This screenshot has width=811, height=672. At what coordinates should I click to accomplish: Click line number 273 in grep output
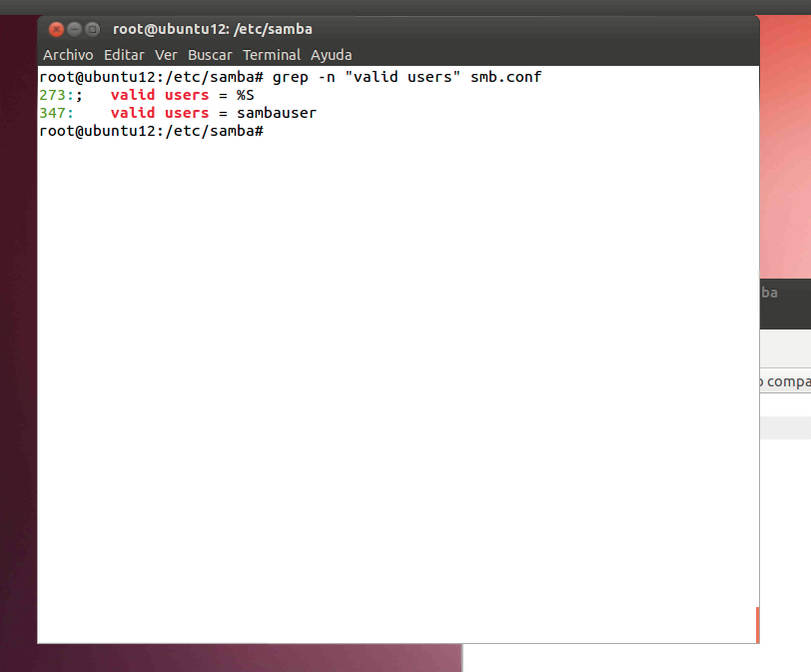tap(52, 95)
